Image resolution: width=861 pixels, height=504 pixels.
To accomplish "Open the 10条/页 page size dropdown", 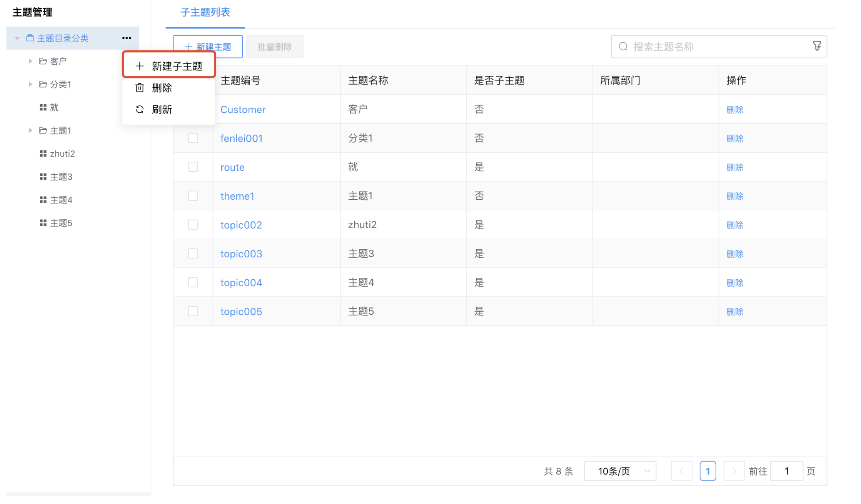I will [x=620, y=471].
